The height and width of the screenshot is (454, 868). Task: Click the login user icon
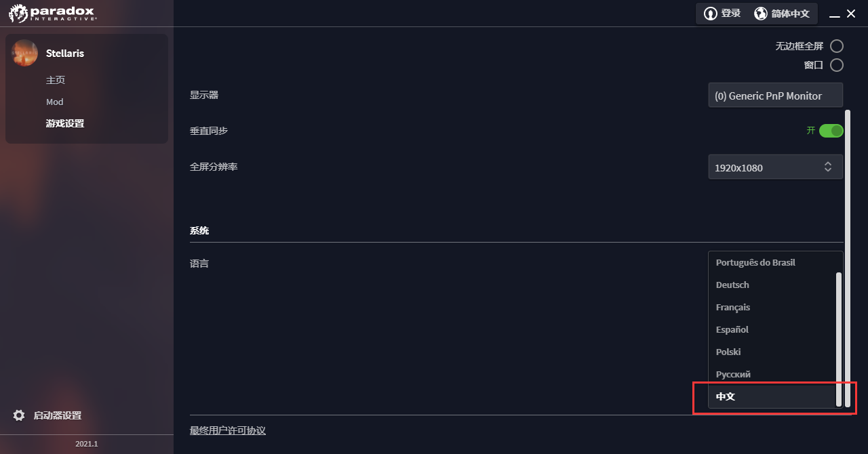pos(710,14)
